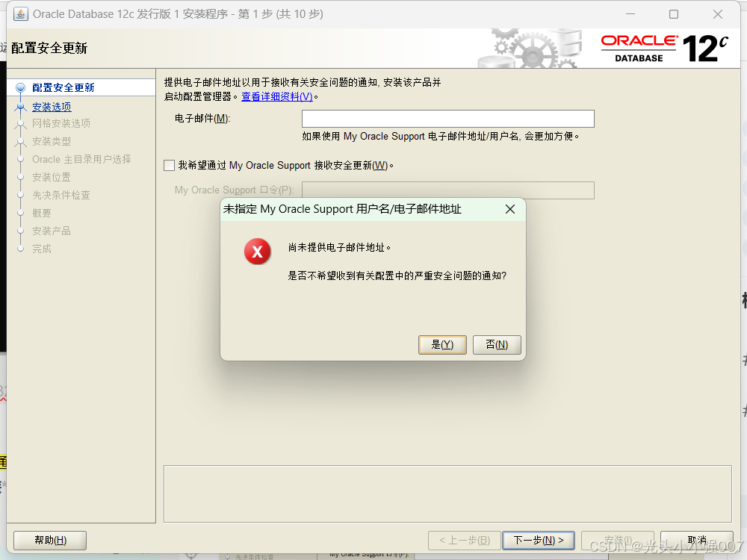747x560 pixels.
Task: Close the Oracle installer window
Action: 717,14
